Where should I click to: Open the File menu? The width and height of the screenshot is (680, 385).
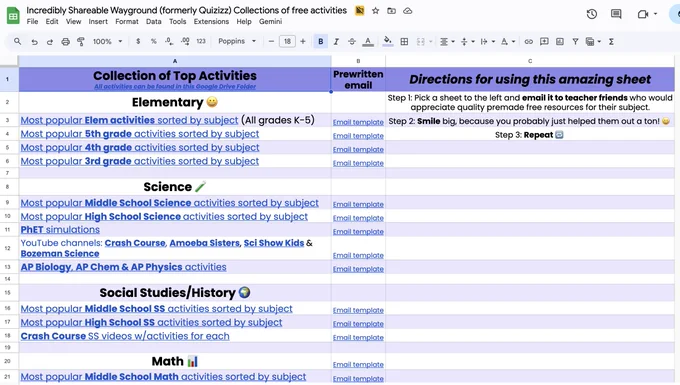pos(32,21)
